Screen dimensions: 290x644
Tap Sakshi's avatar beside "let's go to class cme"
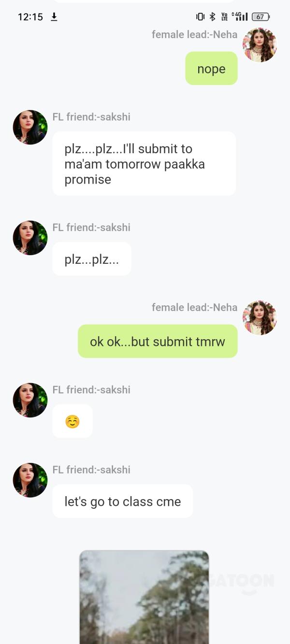[30, 480]
